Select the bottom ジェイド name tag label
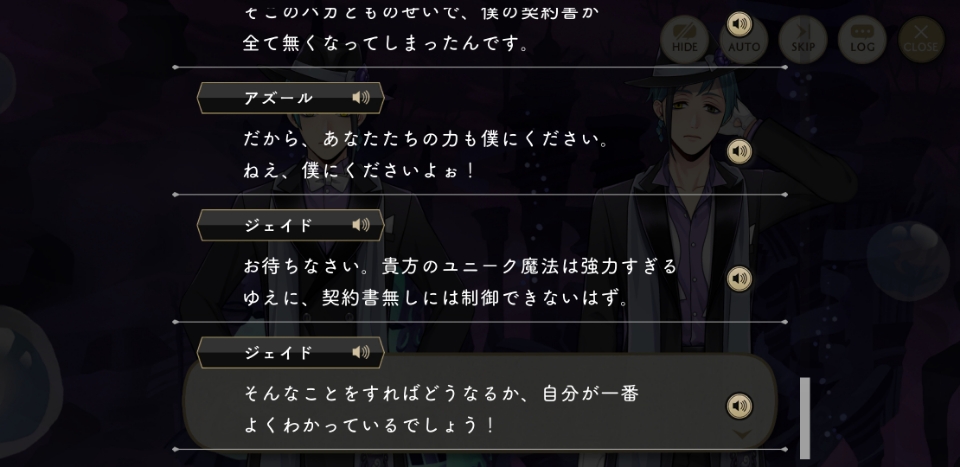The width and height of the screenshot is (960, 467). click(x=279, y=353)
